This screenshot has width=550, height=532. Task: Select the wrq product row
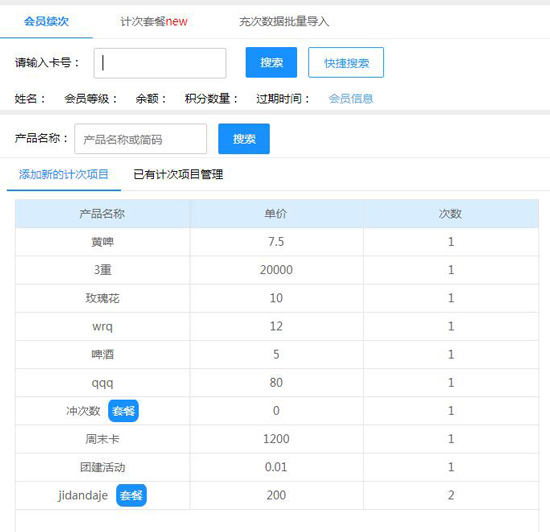pyautogui.click(x=277, y=326)
